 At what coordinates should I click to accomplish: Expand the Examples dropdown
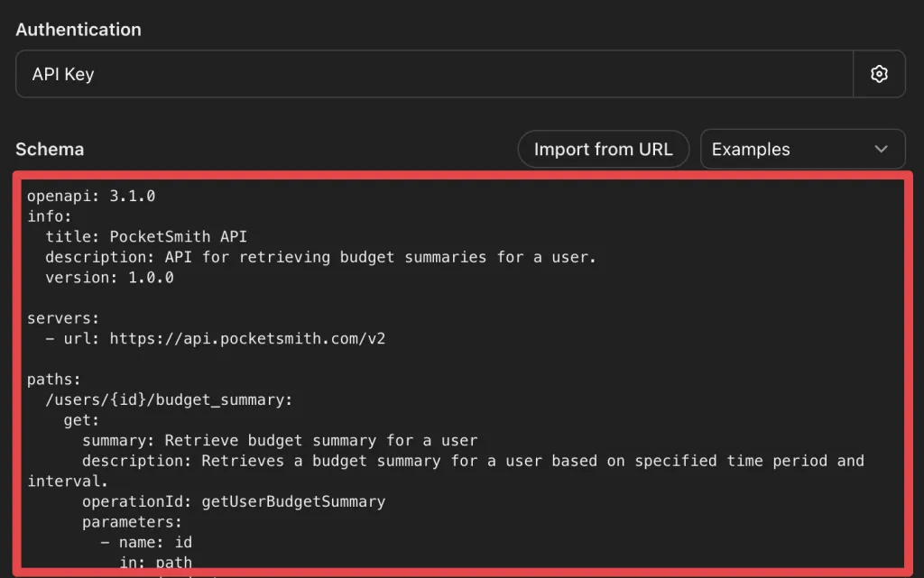pyautogui.click(x=802, y=150)
